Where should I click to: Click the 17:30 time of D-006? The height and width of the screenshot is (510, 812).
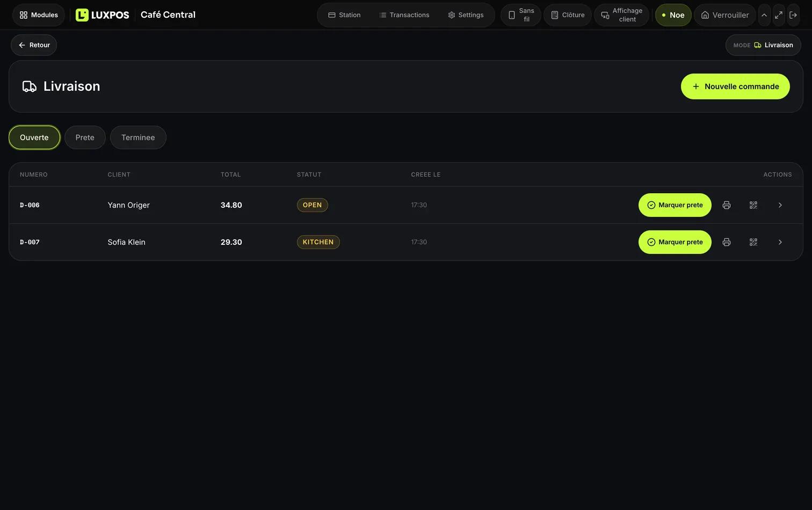pos(419,205)
